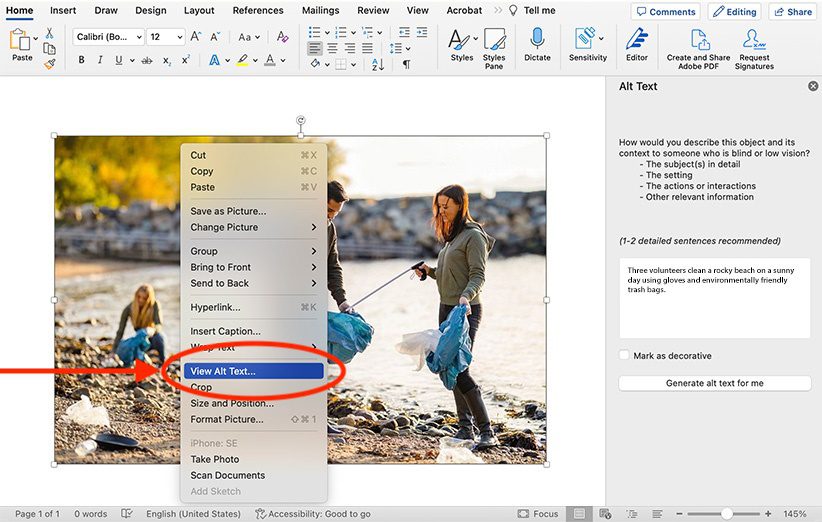Increase indent icon
Screen dimensions: 822x522
click(x=422, y=32)
